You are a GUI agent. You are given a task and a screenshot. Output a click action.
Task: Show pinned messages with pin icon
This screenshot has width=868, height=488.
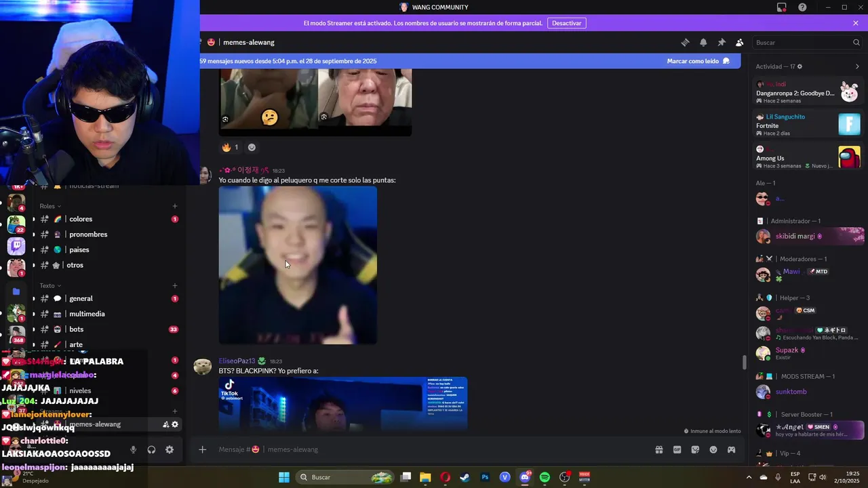(722, 42)
